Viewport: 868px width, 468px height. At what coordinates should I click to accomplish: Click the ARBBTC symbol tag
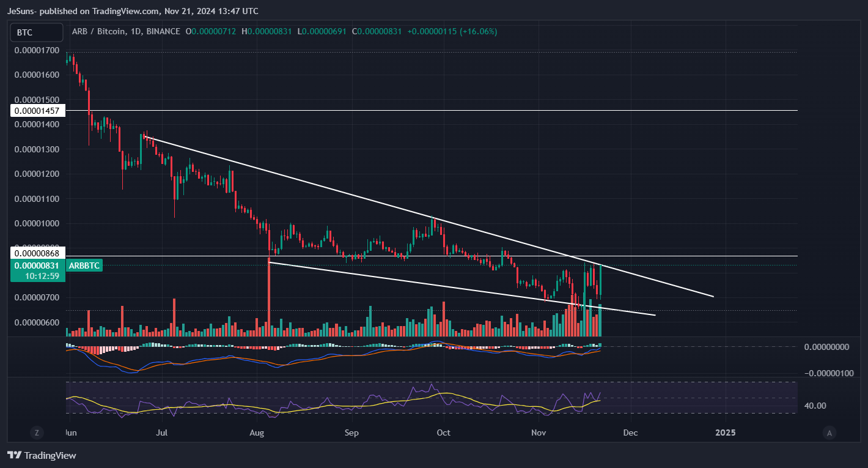point(85,266)
